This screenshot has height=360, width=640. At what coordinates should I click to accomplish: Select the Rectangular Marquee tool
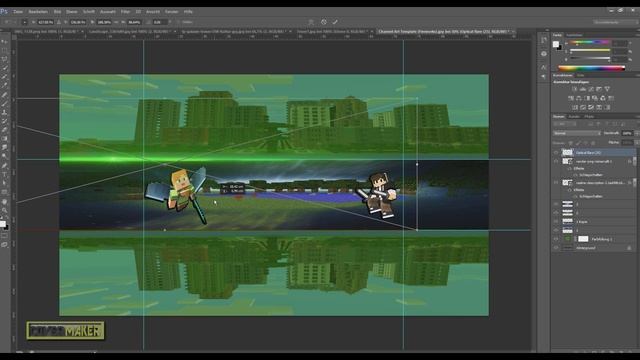[x=4, y=50]
